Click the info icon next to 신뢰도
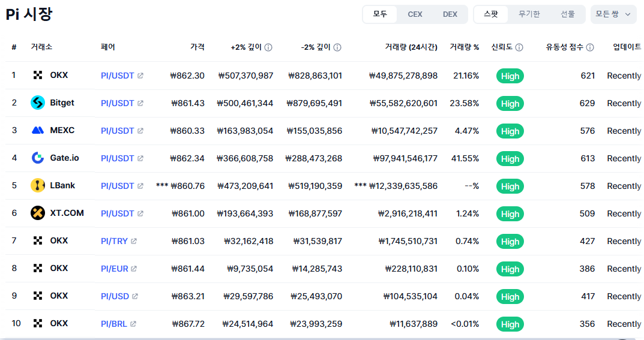 pos(519,47)
